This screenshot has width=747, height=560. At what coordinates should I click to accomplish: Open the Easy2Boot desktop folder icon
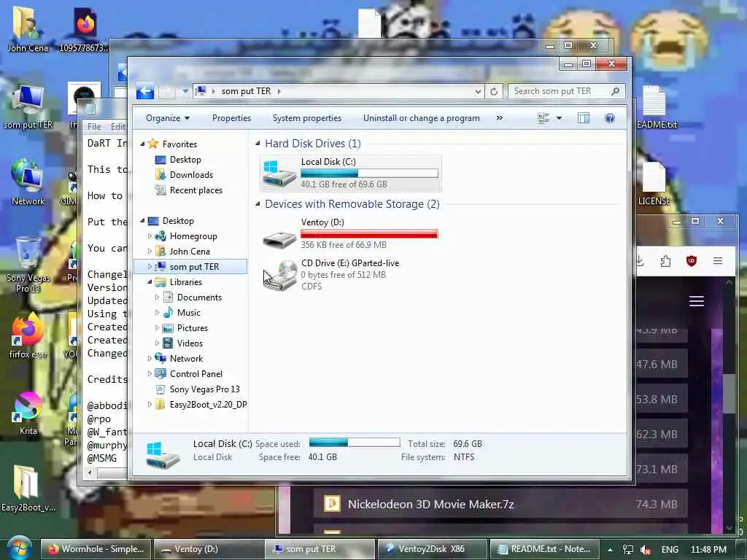click(x=28, y=488)
